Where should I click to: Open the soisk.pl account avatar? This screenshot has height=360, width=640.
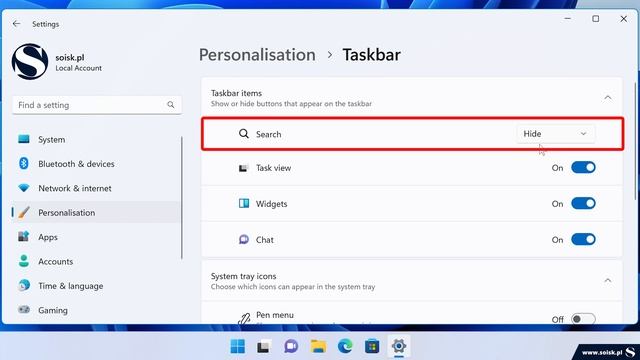coord(30,62)
